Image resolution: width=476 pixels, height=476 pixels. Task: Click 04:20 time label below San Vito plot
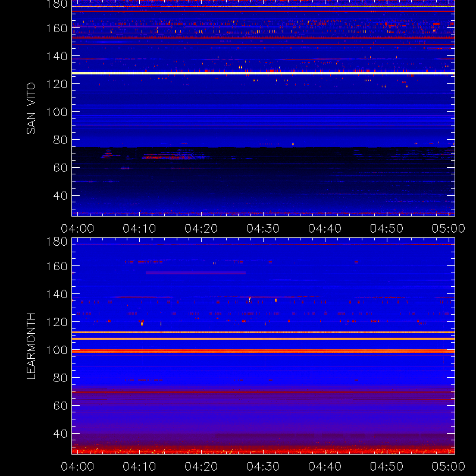(201, 228)
